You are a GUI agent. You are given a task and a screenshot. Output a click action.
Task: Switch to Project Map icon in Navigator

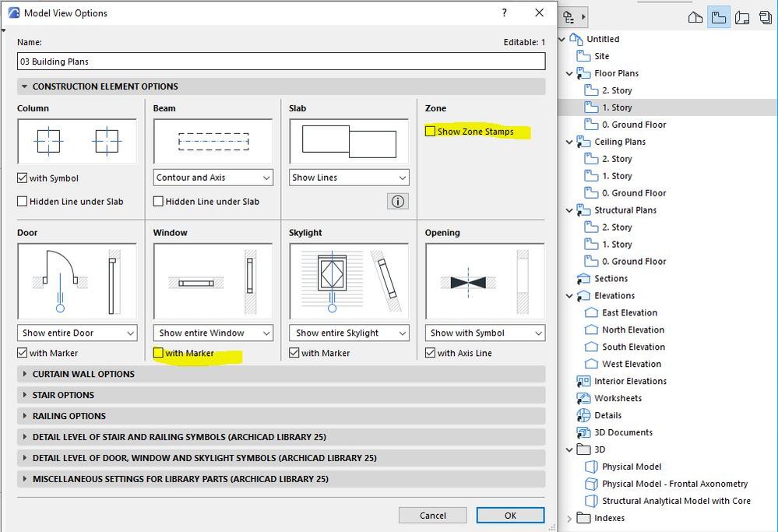click(x=695, y=18)
